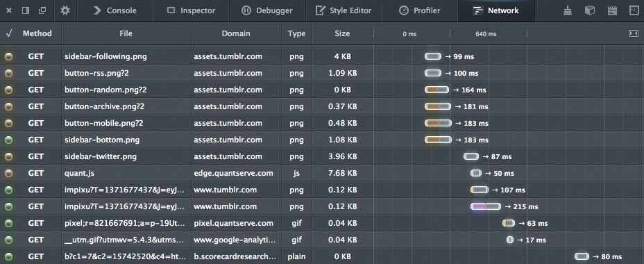644x264 pixels.
Task: Sort requests by the status checkmark column
Action: click(x=8, y=33)
